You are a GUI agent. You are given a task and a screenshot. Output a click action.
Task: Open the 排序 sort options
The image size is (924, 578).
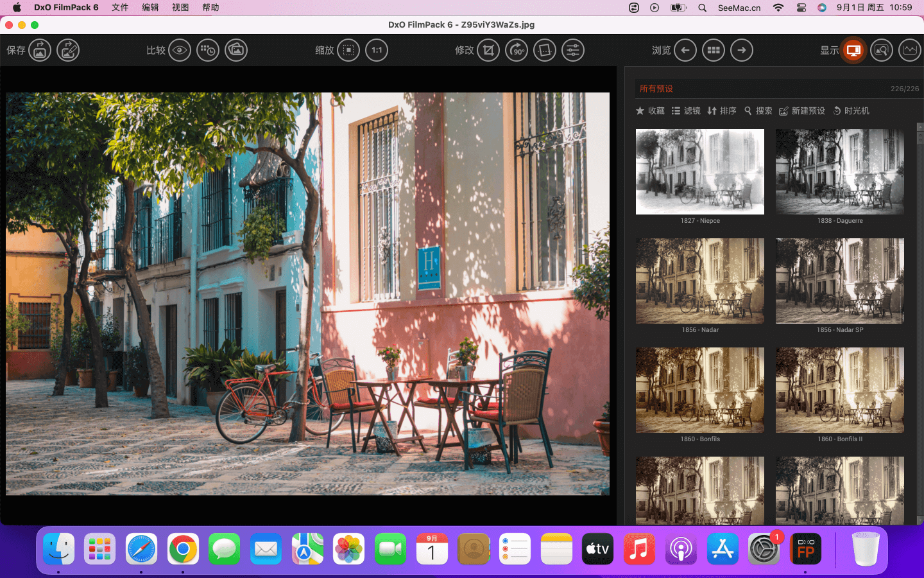click(722, 111)
